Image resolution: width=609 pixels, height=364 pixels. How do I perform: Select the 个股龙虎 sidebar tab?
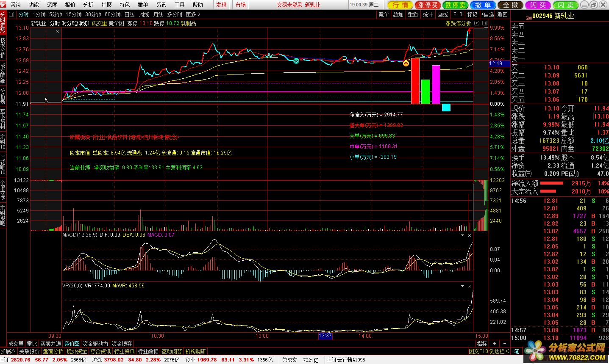tap(3, 190)
